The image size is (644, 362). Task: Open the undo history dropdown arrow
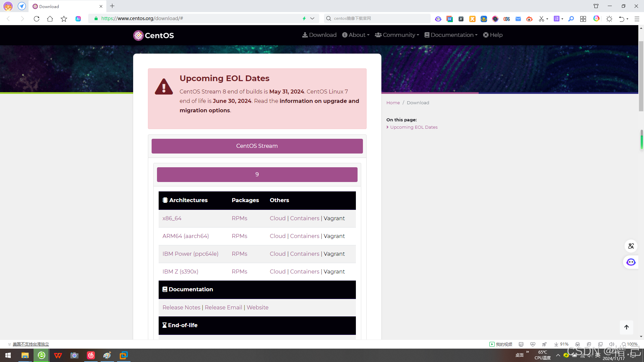click(627, 19)
